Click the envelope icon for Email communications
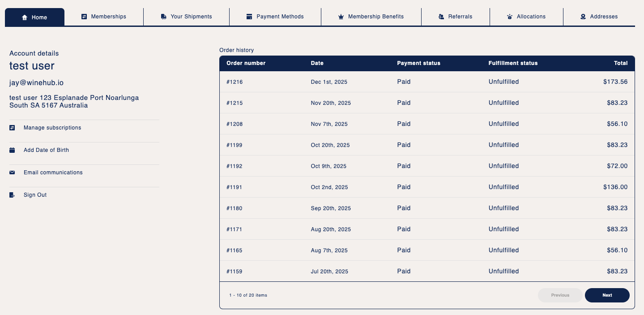Viewport: 644px width, 315px height. point(12,173)
